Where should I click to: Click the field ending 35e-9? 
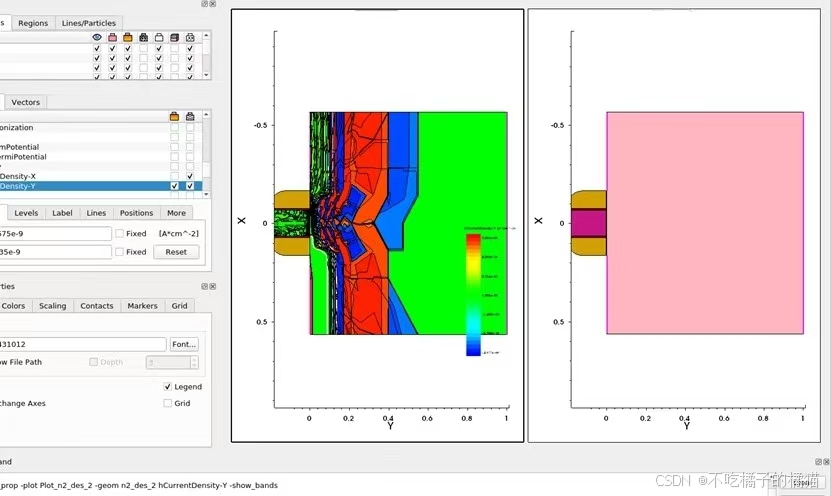56,252
